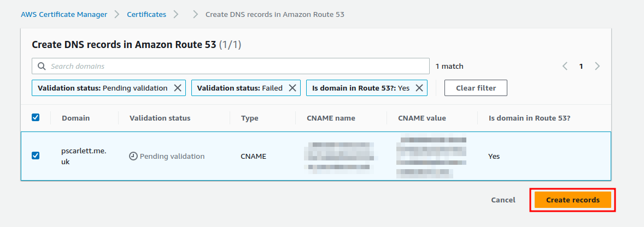The width and height of the screenshot is (644, 227).
Task: Click the CNAME name column header
Action: point(331,118)
